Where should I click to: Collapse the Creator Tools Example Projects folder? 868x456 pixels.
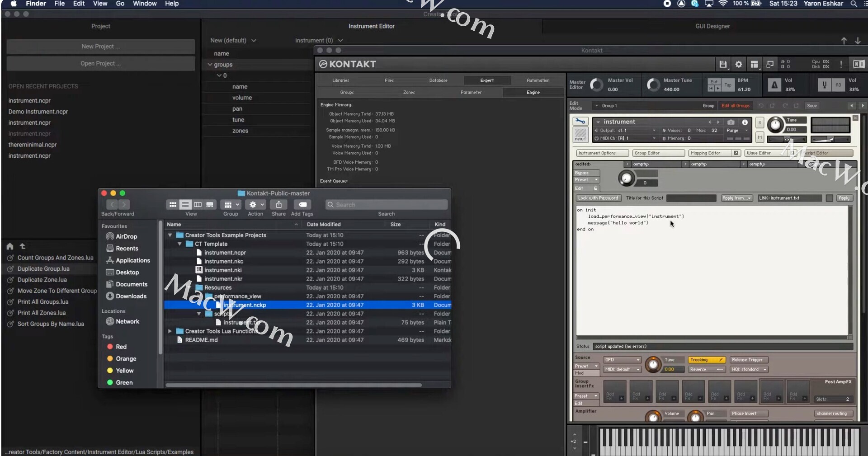coord(170,235)
